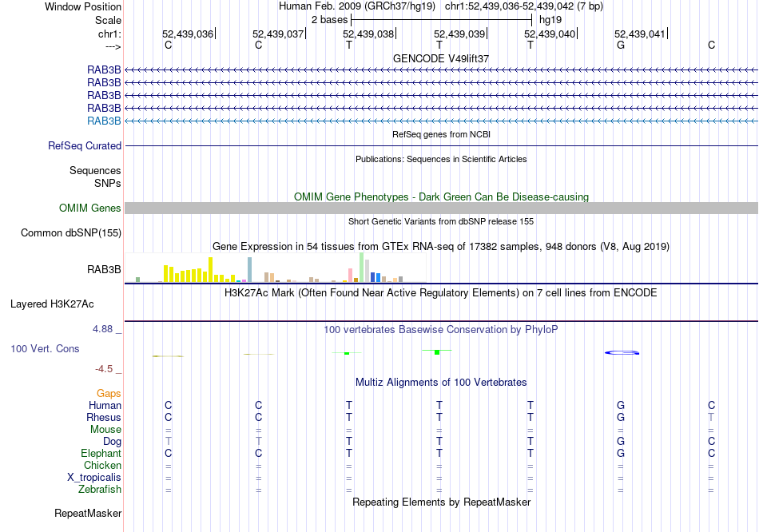Click the RefSeq Curated label
The height and width of the screenshot is (532, 759).
coord(85,145)
